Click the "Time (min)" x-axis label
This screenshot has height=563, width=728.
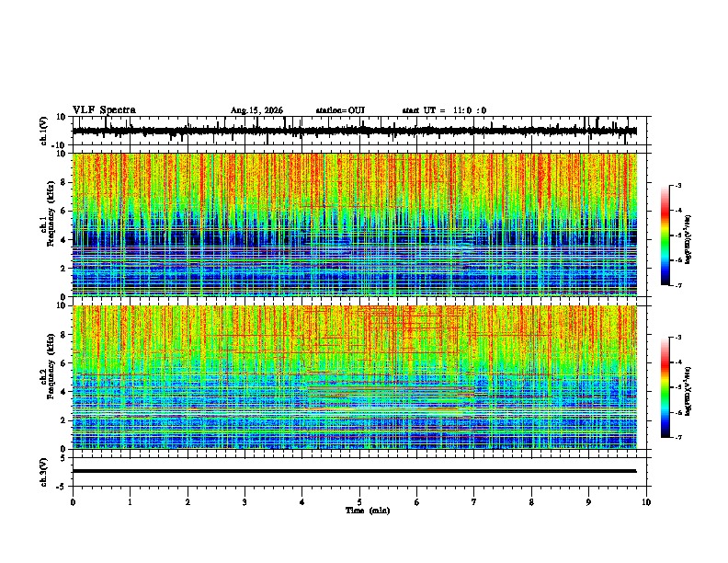(368, 511)
